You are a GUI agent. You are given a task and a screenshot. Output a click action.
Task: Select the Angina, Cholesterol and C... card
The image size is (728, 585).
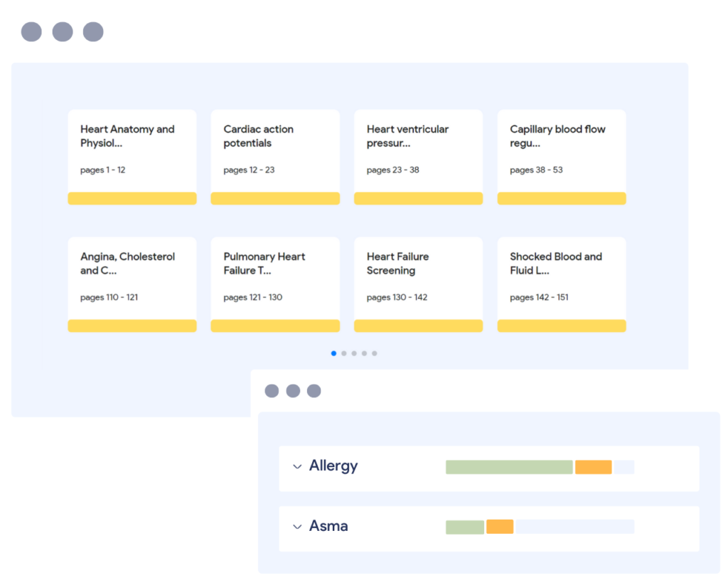coord(132,277)
